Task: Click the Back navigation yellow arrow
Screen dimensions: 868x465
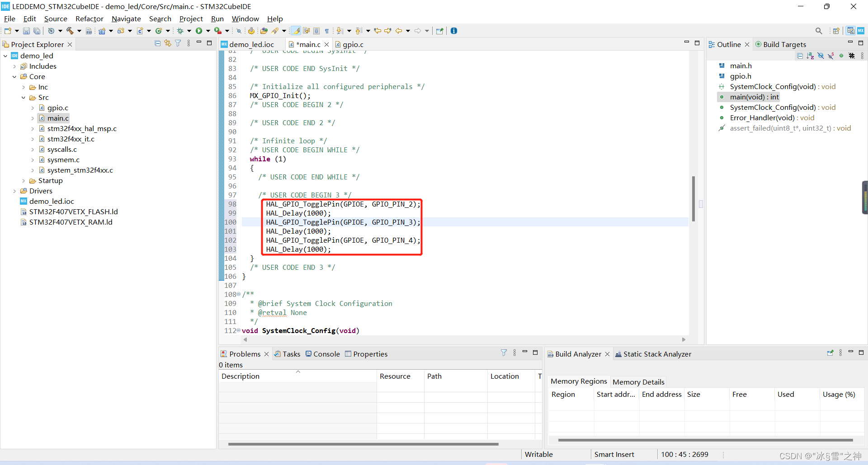Action: 399,31
